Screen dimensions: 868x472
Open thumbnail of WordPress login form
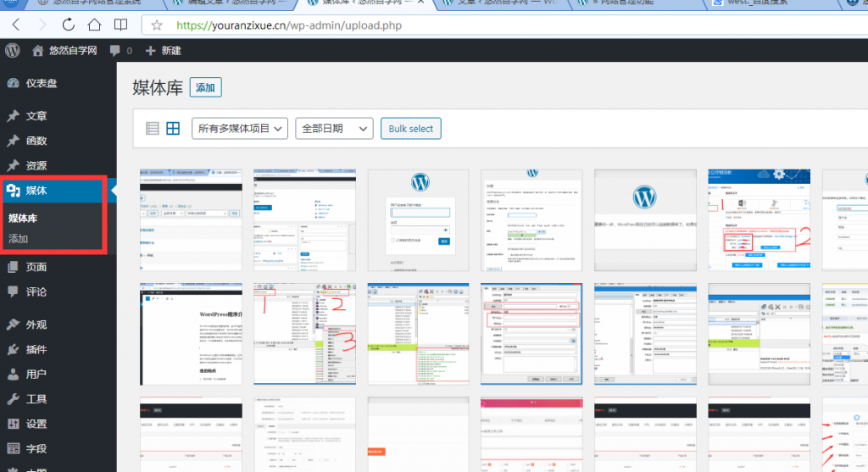click(x=419, y=220)
